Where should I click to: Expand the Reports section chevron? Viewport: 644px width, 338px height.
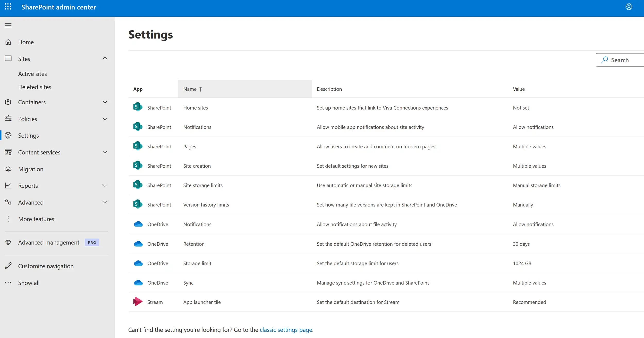click(105, 186)
